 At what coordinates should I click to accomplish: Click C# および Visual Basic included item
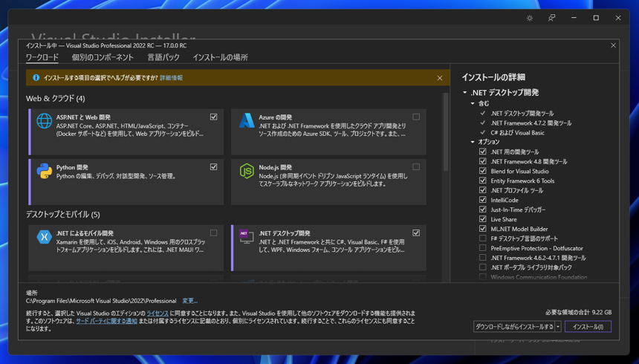[x=518, y=132]
